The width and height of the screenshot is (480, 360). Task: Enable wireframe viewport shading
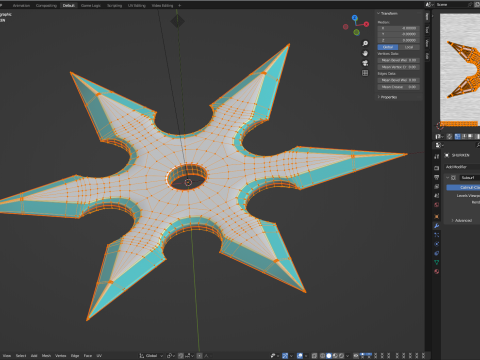pos(323,356)
